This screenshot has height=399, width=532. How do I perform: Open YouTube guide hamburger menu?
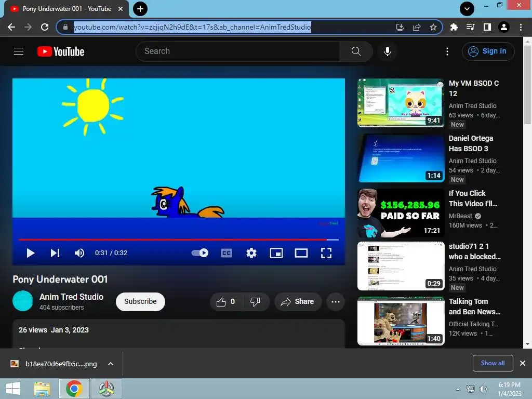tap(19, 51)
